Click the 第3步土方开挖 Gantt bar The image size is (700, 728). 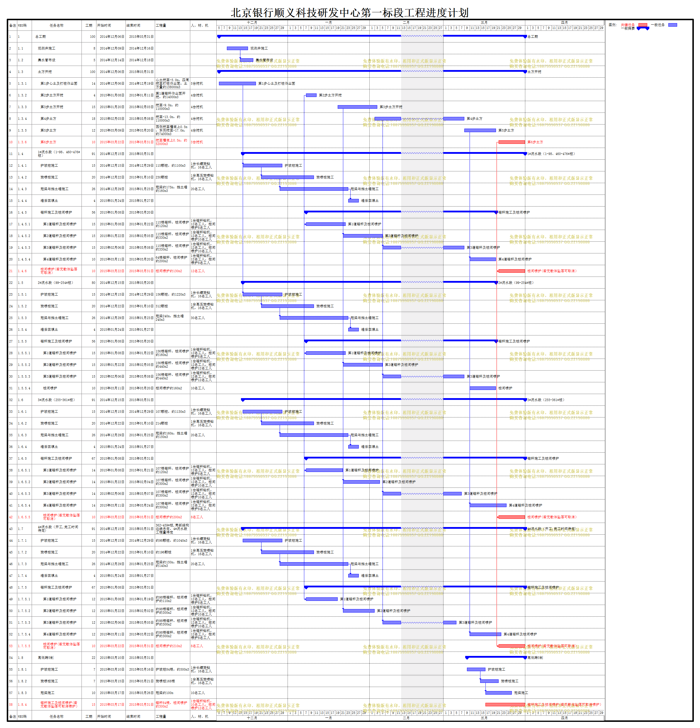click(x=357, y=107)
